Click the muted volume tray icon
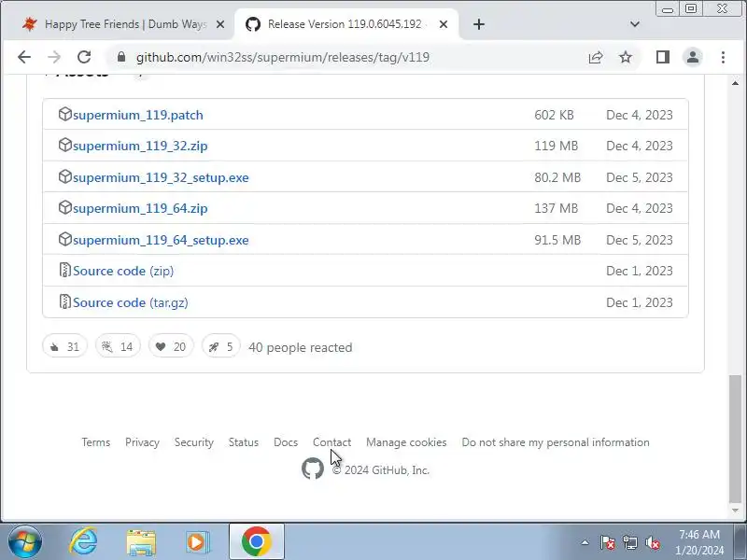The width and height of the screenshot is (747, 560). pos(652,542)
